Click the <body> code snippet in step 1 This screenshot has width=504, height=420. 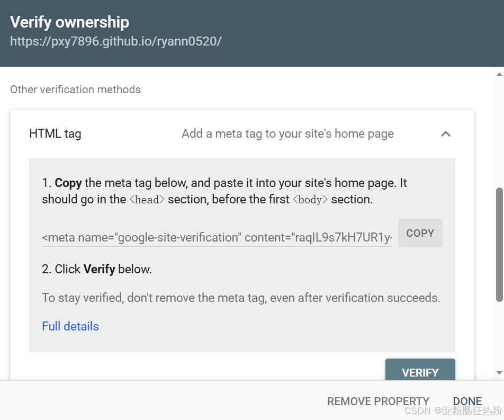coord(310,200)
